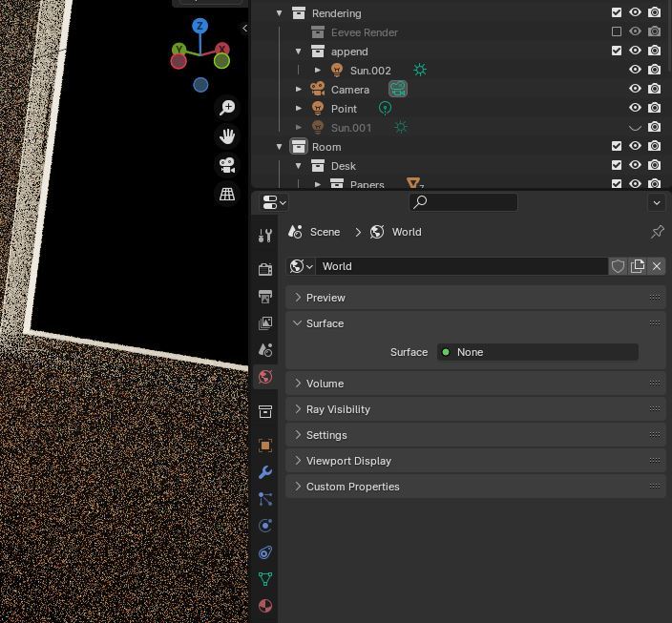Switch perspective/orthographic grid icon
The width and height of the screenshot is (672, 623).
tap(227, 194)
